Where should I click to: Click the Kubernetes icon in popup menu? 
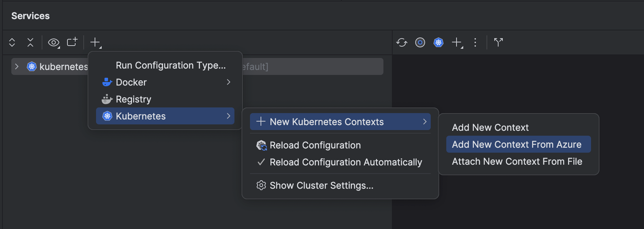pos(107,116)
